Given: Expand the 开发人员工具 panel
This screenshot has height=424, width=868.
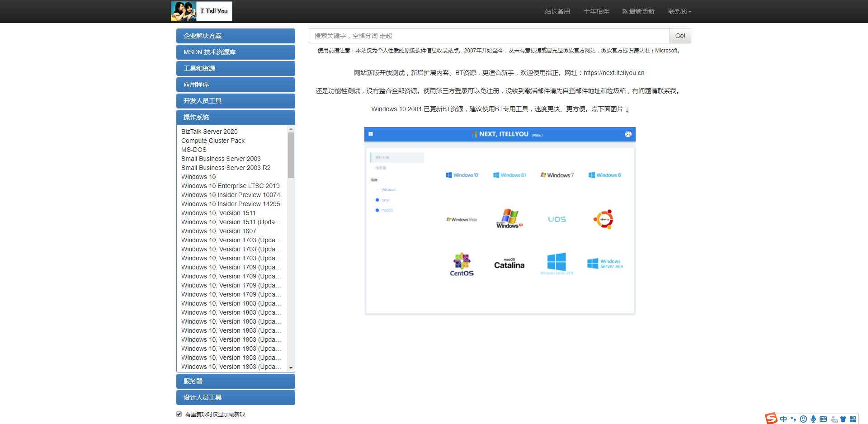Looking at the screenshot, I should click(x=236, y=101).
